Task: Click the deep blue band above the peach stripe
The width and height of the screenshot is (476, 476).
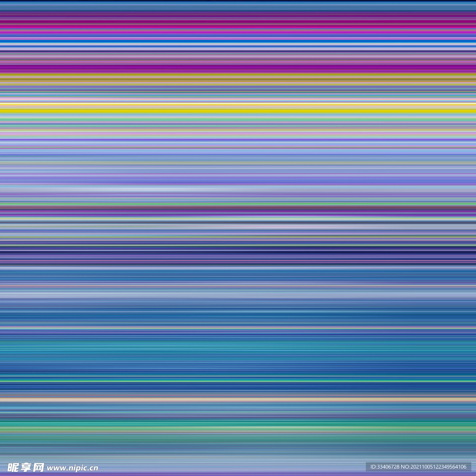Action: tap(238, 388)
